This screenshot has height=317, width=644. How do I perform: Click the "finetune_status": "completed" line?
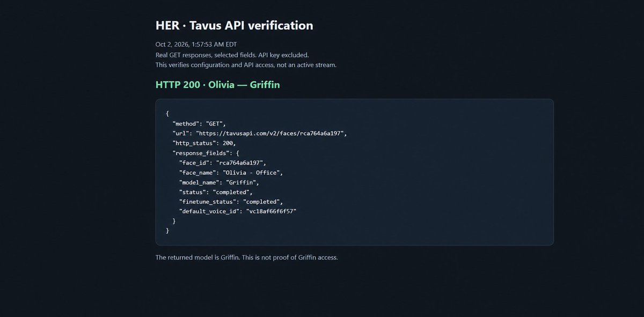pos(231,202)
